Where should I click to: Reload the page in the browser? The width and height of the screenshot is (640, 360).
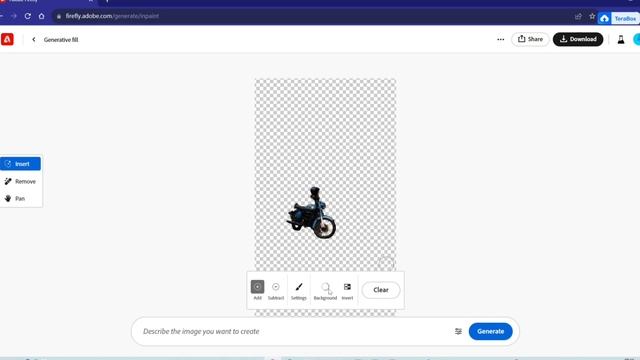[27, 16]
